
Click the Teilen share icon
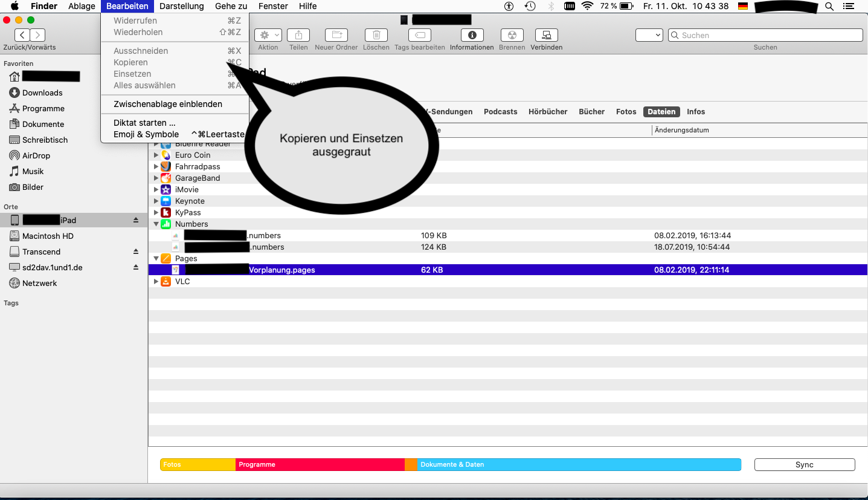[298, 35]
